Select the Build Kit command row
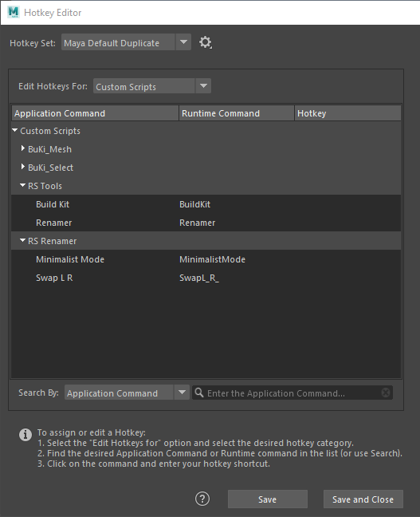420x517 pixels. [206, 204]
